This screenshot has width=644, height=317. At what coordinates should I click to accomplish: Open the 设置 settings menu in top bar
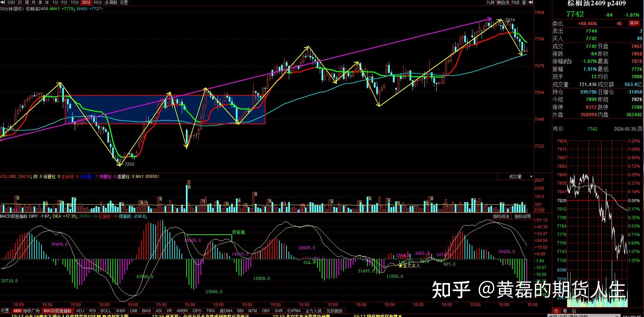[x=124, y=2]
